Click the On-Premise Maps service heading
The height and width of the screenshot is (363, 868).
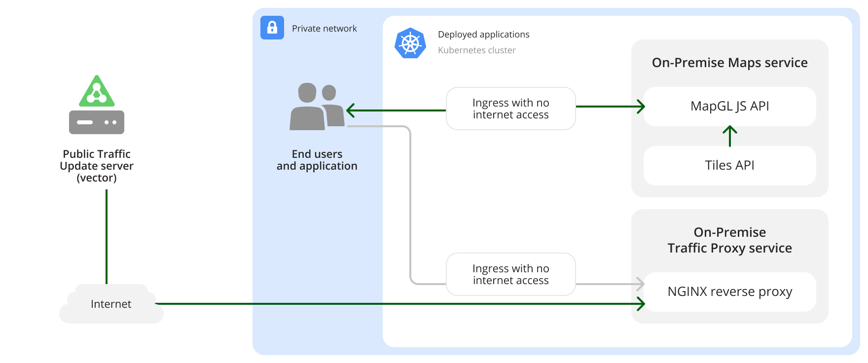730,63
